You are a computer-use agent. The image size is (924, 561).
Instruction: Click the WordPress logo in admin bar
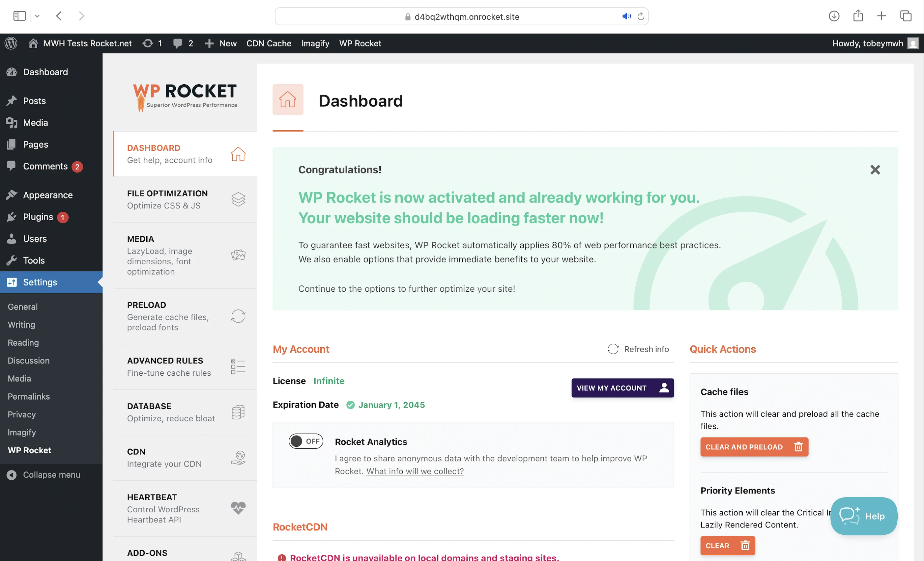(11, 43)
